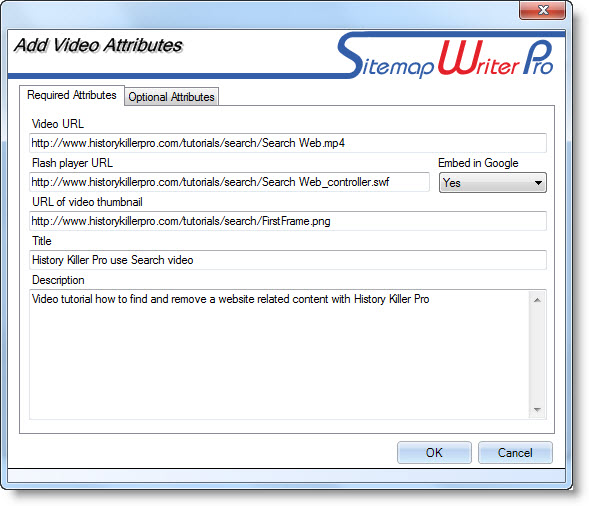
Task: Click the Description scrollbar up arrow
Action: tap(538, 300)
